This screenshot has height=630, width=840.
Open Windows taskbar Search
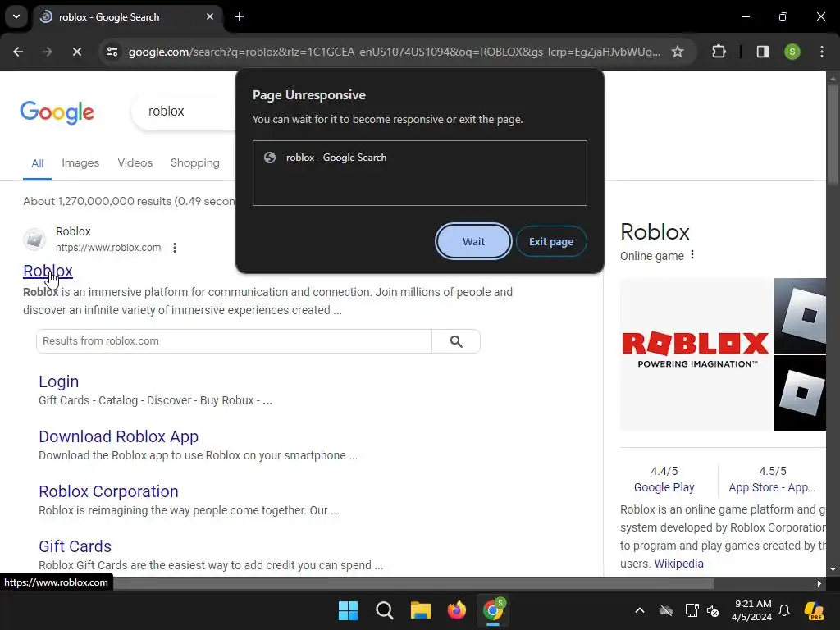384,610
